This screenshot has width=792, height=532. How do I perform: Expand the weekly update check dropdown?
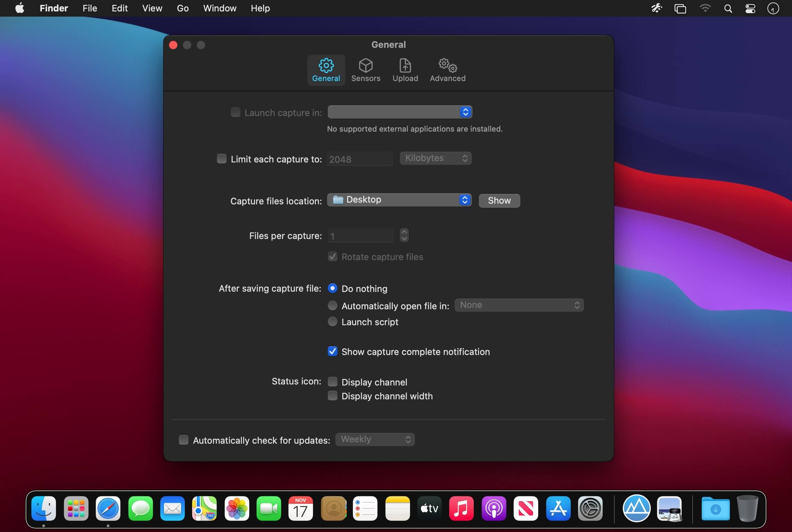pos(374,440)
